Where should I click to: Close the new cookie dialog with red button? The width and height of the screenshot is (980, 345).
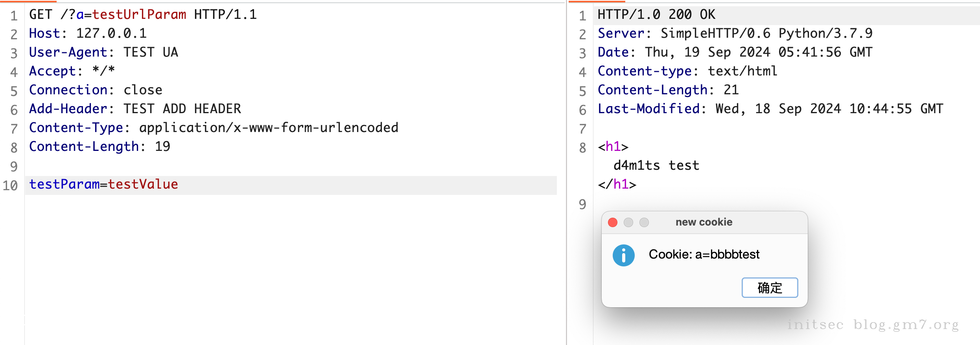tap(612, 222)
